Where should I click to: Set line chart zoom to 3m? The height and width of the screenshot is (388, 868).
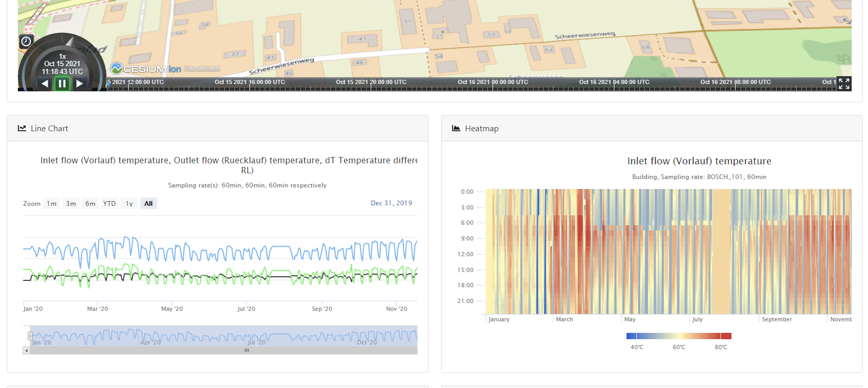click(x=71, y=203)
